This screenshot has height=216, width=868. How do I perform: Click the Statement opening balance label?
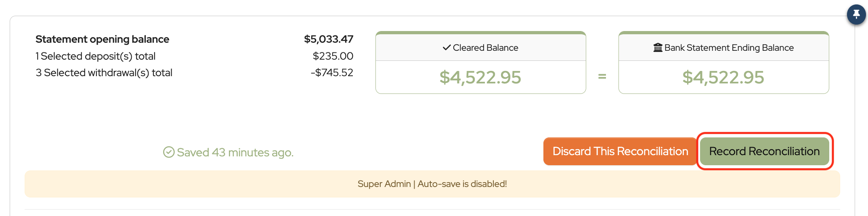[102, 39]
